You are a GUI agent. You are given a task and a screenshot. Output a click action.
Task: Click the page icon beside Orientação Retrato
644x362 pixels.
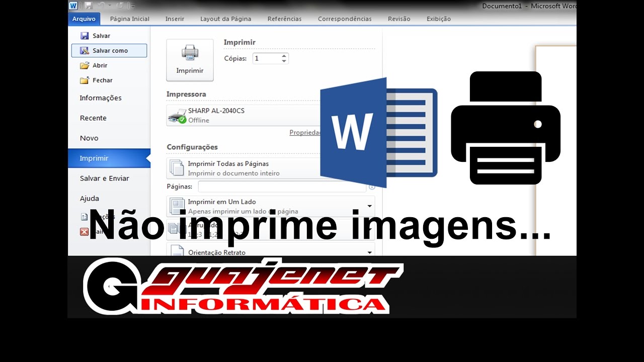click(177, 250)
